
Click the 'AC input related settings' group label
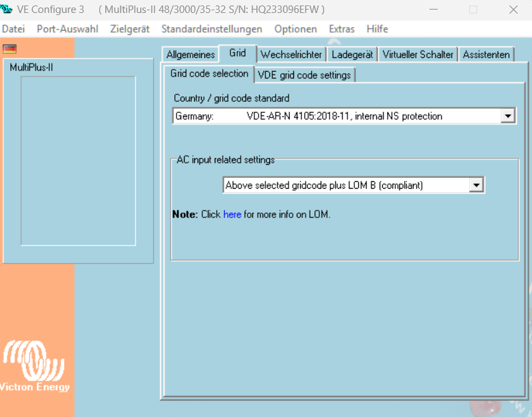tap(226, 159)
